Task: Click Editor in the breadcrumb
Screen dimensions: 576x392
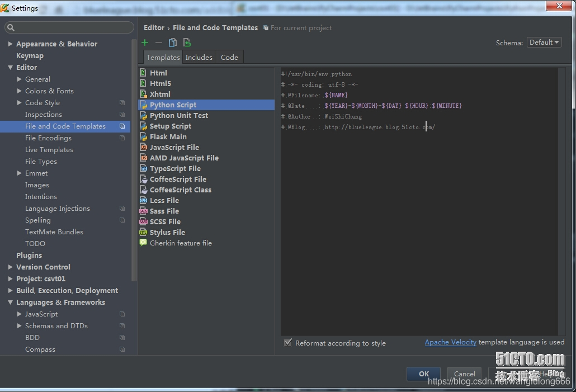Action: click(x=154, y=27)
